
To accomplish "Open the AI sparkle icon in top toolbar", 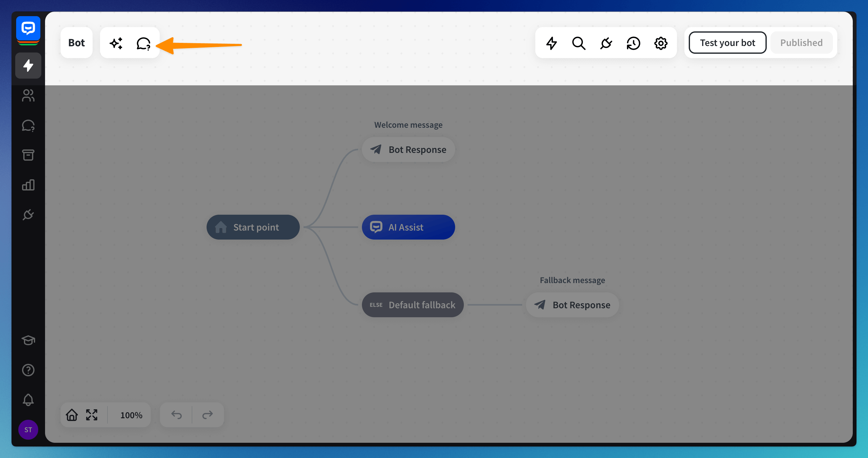I will pyautogui.click(x=116, y=43).
